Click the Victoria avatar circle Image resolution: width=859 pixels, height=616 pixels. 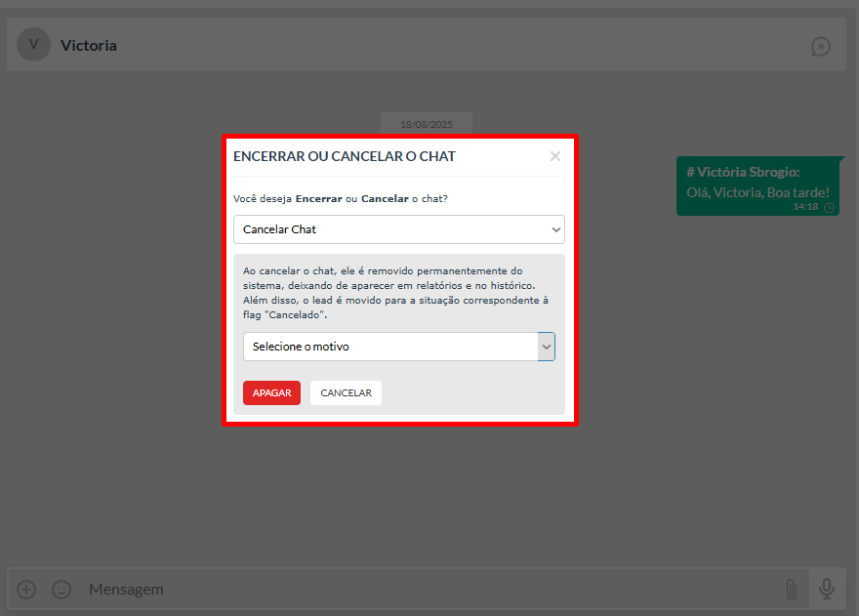click(x=33, y=44)
